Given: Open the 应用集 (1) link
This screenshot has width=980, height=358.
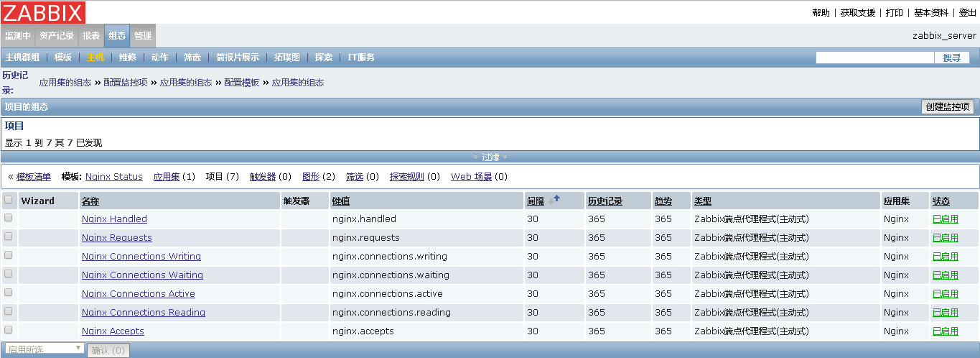Looking at the screenshot, I should click(x=167, y=177).
